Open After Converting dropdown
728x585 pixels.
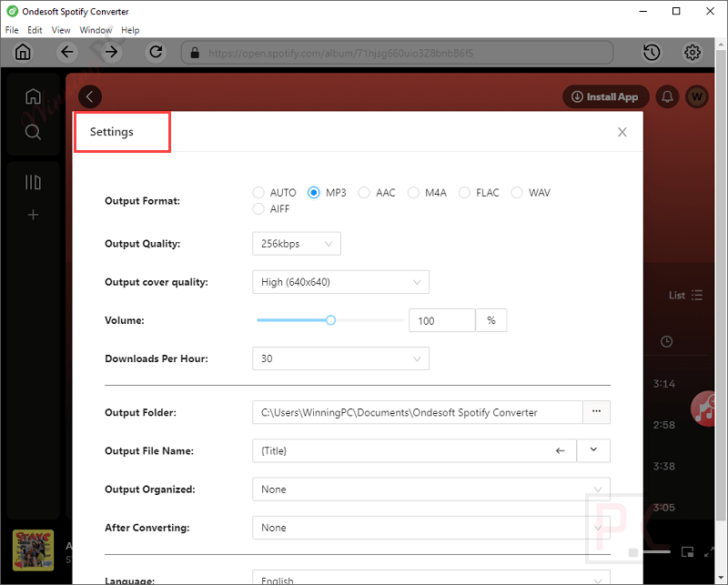[431, 528]
